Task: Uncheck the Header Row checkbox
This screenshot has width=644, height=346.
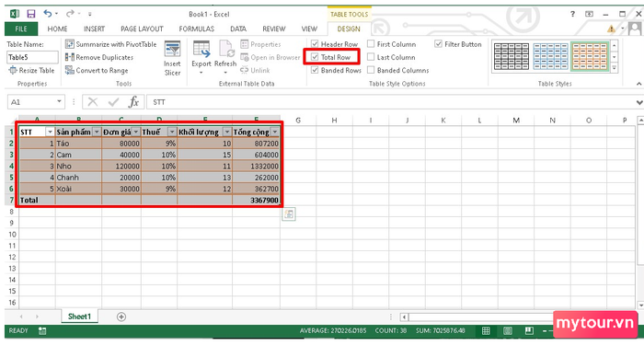Action: (x=315, y=43)
